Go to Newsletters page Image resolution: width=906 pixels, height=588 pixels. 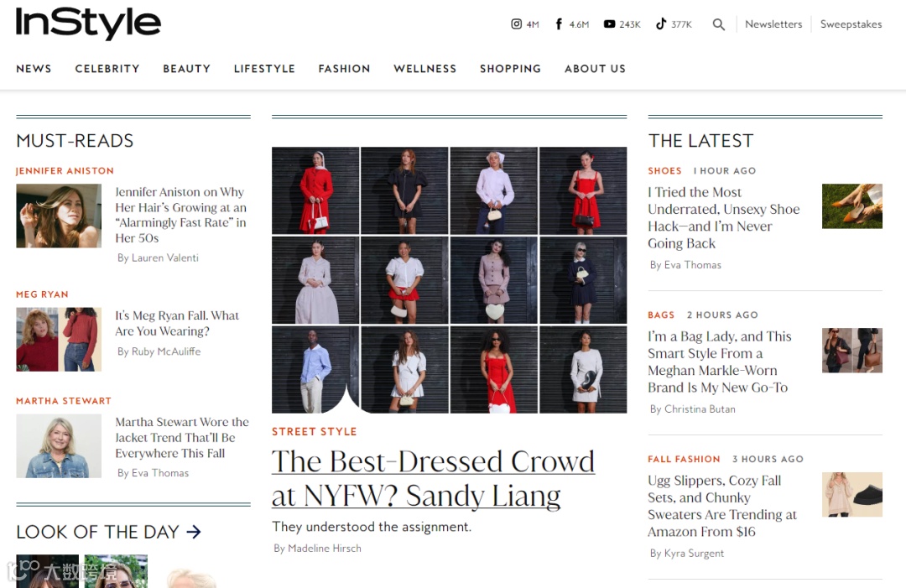773,24
